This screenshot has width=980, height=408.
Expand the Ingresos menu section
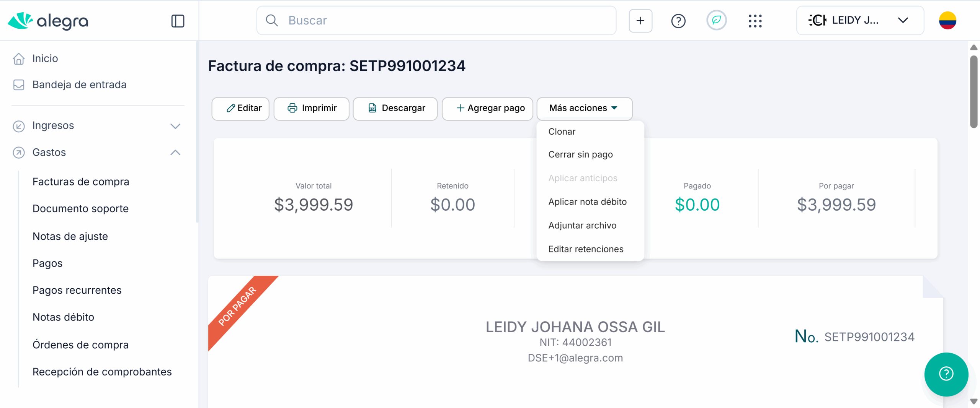click(x=175, y=126)
